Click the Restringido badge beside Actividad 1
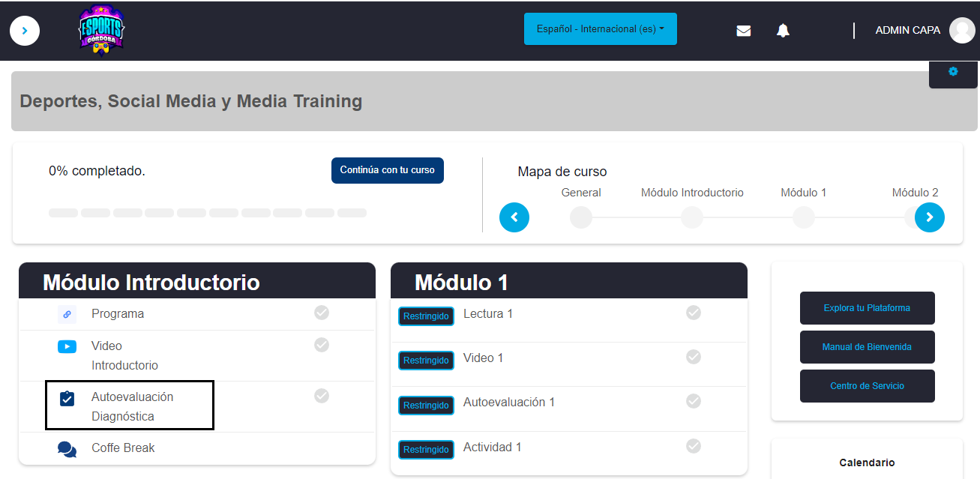This screenshot has width=980, height=479. 426,450
